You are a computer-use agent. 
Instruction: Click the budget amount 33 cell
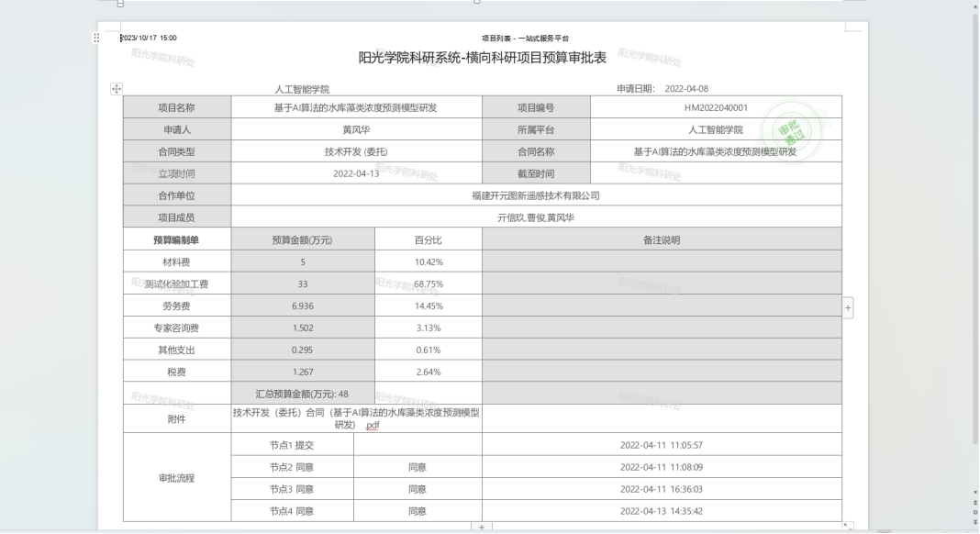[303, 284]
